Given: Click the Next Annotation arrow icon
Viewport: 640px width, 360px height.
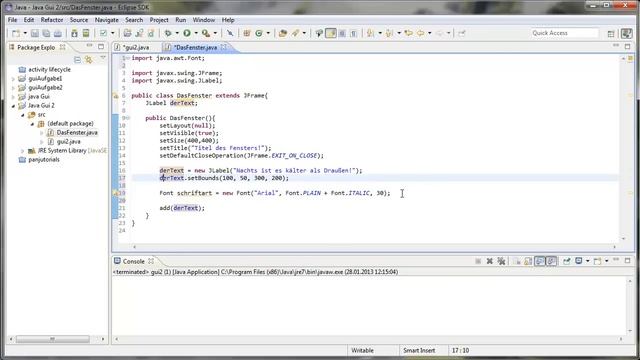Looking at the screenshot, I should tap(371, 33).
